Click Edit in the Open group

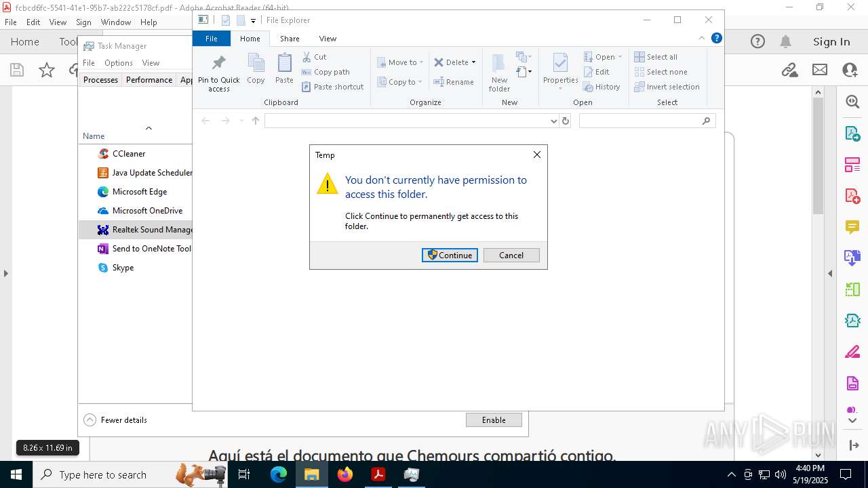pos(596,72)
